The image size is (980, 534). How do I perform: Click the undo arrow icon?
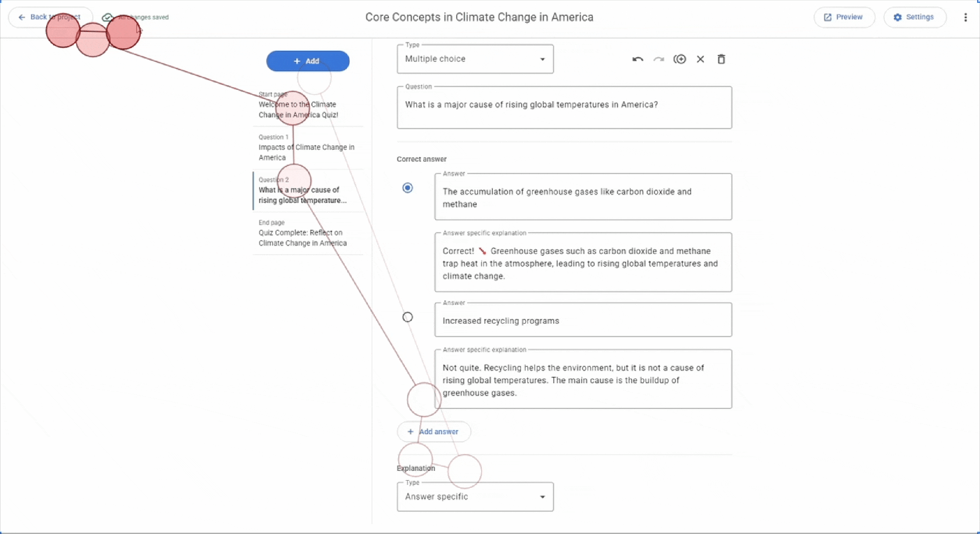(x=637, y=59)
